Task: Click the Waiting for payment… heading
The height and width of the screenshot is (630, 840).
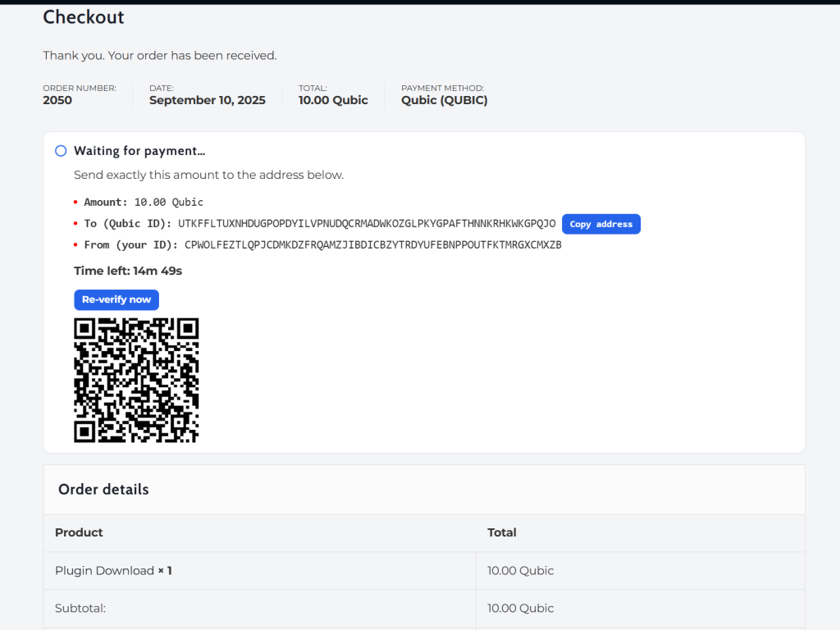Action: click(x=139, y=151)
